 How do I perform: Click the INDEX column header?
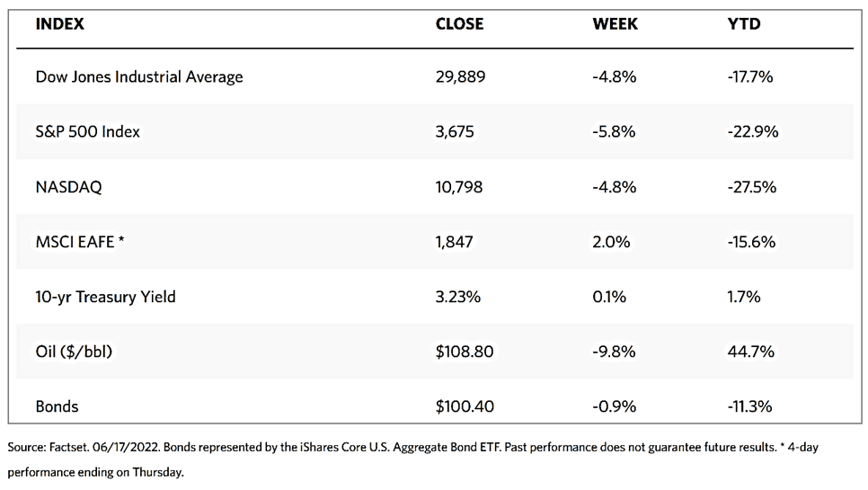pos(60,24)
